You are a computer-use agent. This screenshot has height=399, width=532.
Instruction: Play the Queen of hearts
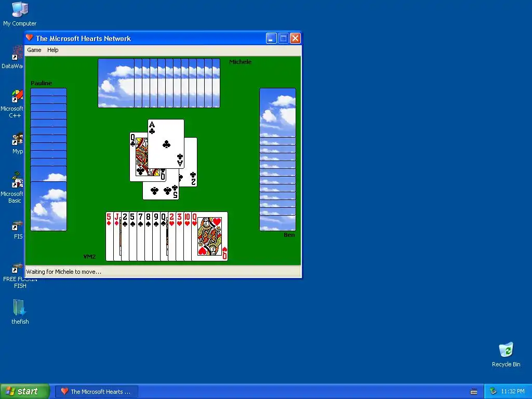210,236
